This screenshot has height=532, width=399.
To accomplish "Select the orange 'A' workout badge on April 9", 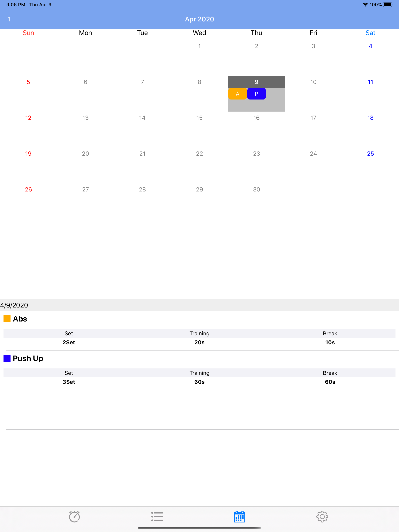I will click(x=237, y=93).
